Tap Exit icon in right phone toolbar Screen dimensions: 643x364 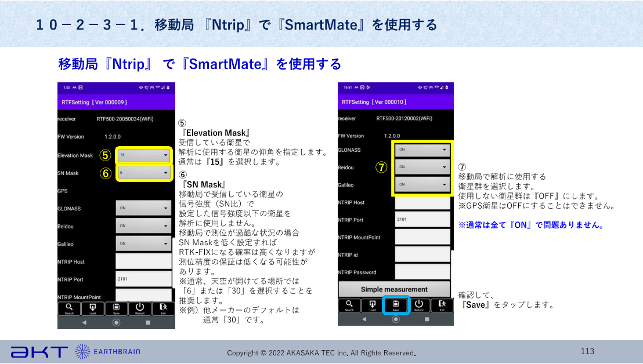[x=442, y=305]
